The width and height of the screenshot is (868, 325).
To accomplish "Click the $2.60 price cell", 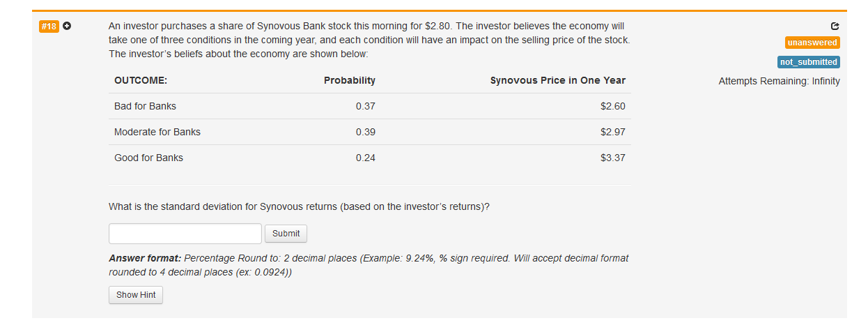I will point(613,106).
